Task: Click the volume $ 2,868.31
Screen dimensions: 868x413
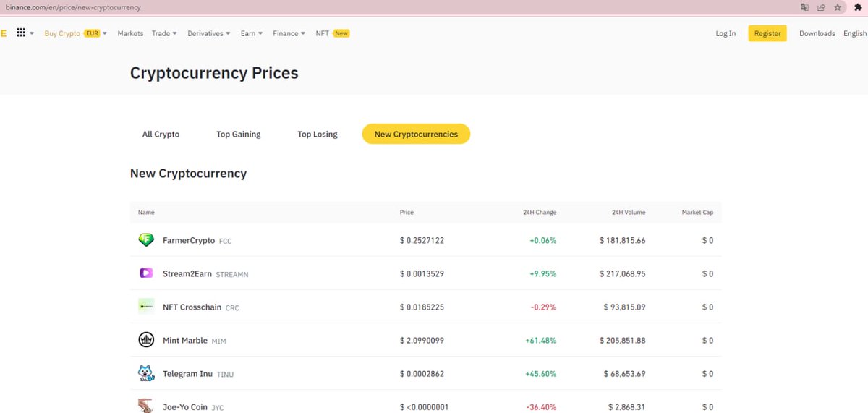Action: pyautogui.click(x=627, y=406)
